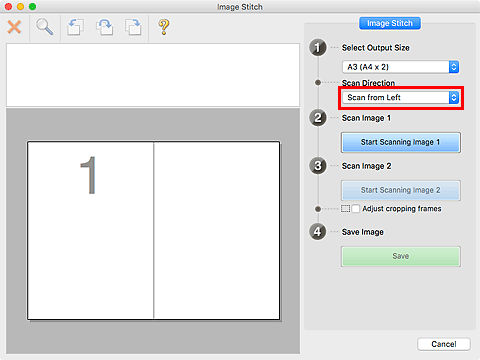Click the vertical invert rotate icon

tap(105, 27)
